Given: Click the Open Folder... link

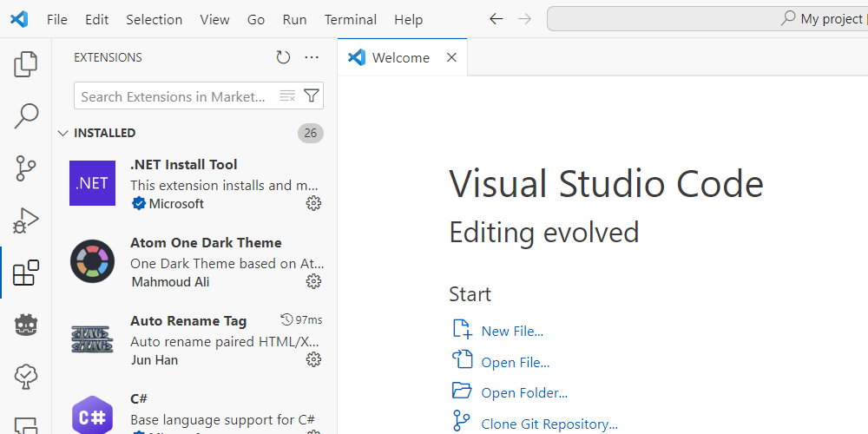Looking at the screenshot, I should pos(524,393).
